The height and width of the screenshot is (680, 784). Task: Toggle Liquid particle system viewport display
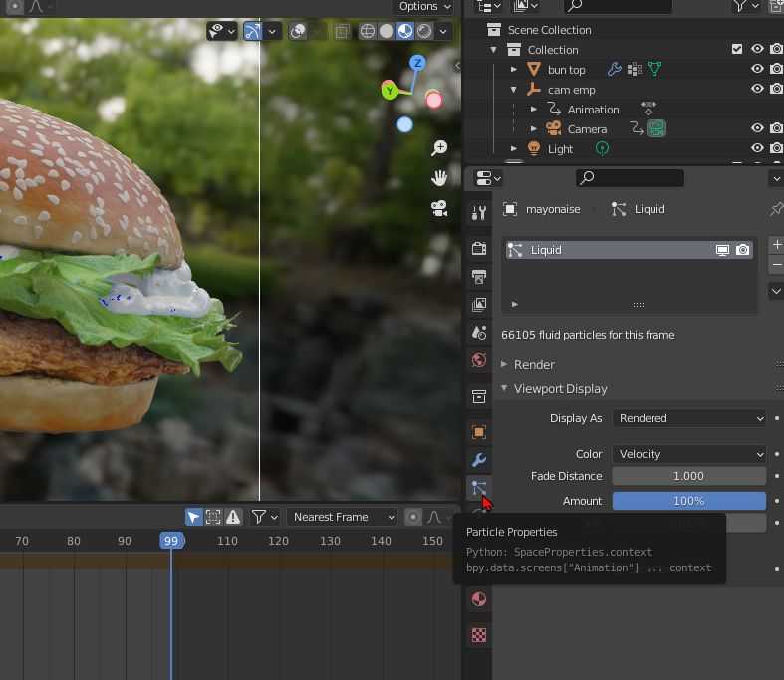coord(722,250)
